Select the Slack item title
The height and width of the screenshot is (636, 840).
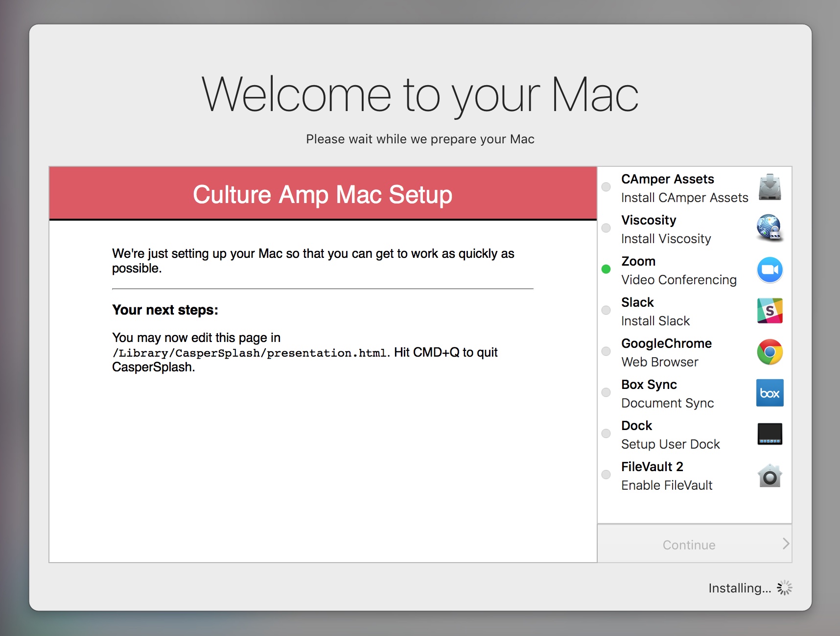(637, 302)
